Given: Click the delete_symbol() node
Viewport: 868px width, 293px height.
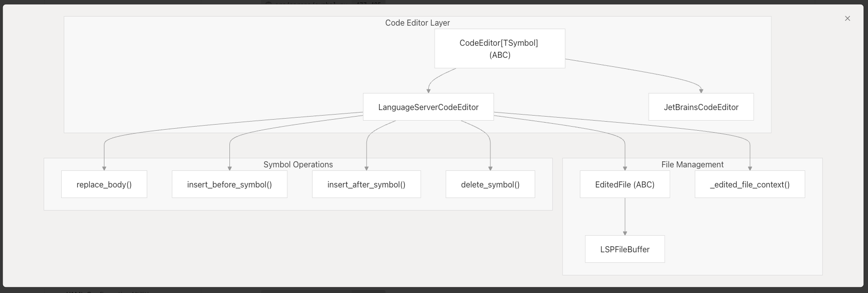Looking at the screenshot, I should click(x=490, y=184).
